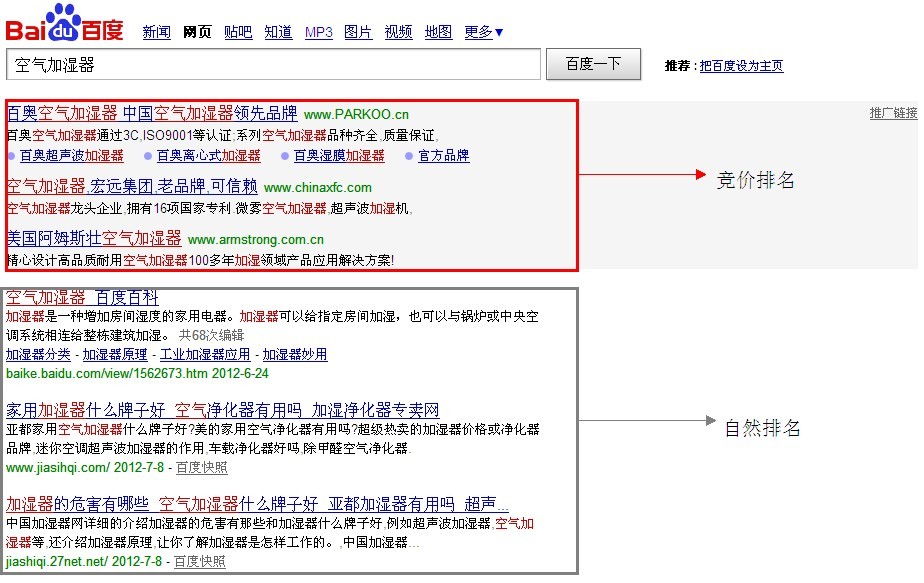Open the 图片 images tab
Image resolution: width=924 pixels, height=583 pixels.
point(358,32)
